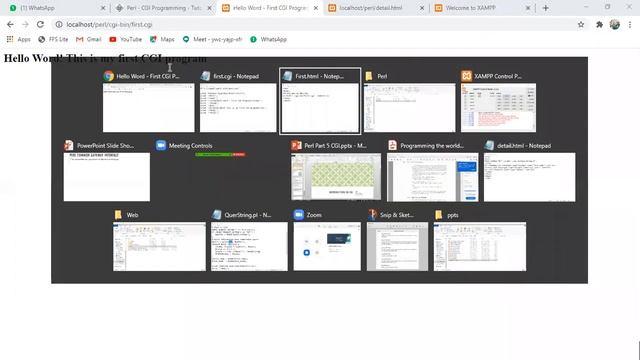The image size is (640, 360).
Task: Switch to ppts folder window thumbnail
Action: coord(480,247)
